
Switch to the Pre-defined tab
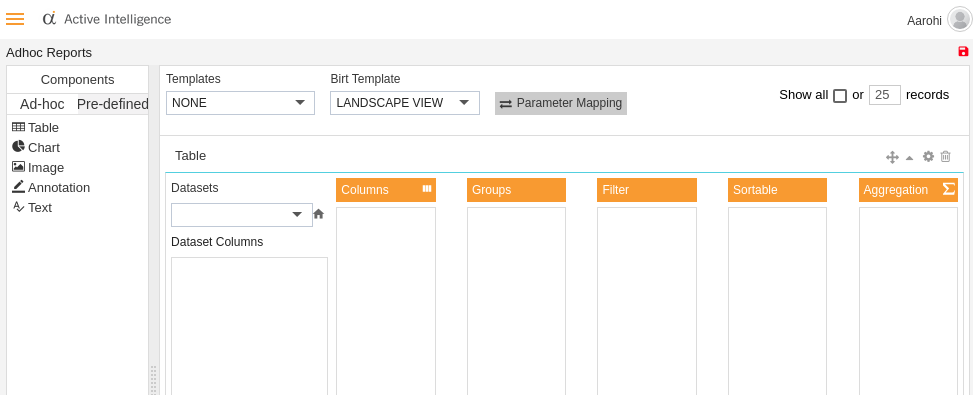[112, 104]
